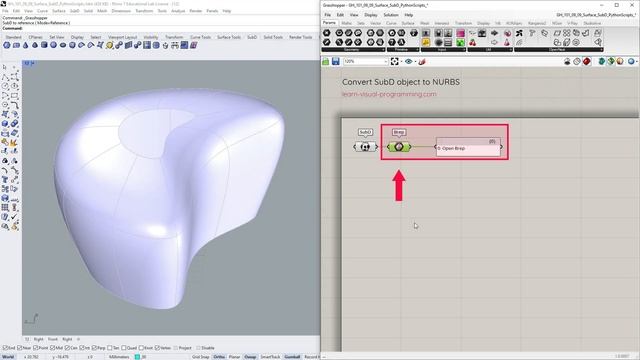
Task: Switch to Surface Tools toolbar tab
Action: coord(229,37)
